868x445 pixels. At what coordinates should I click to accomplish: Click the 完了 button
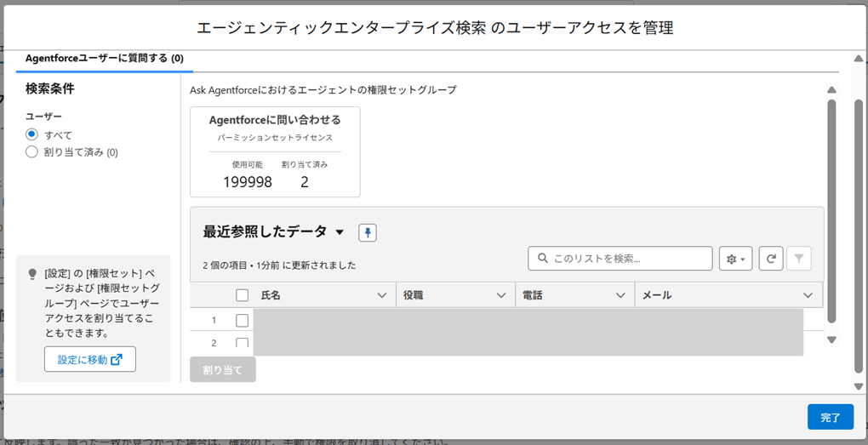[x=831, y=417]
